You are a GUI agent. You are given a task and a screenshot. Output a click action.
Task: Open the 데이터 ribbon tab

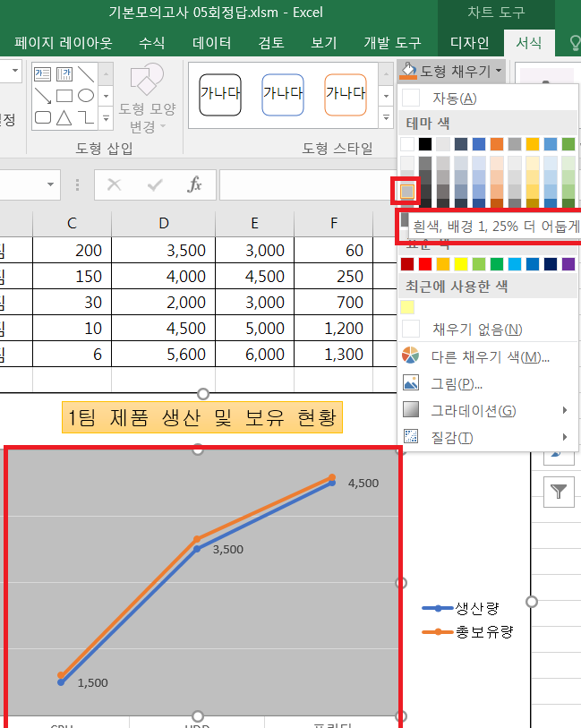211,42
